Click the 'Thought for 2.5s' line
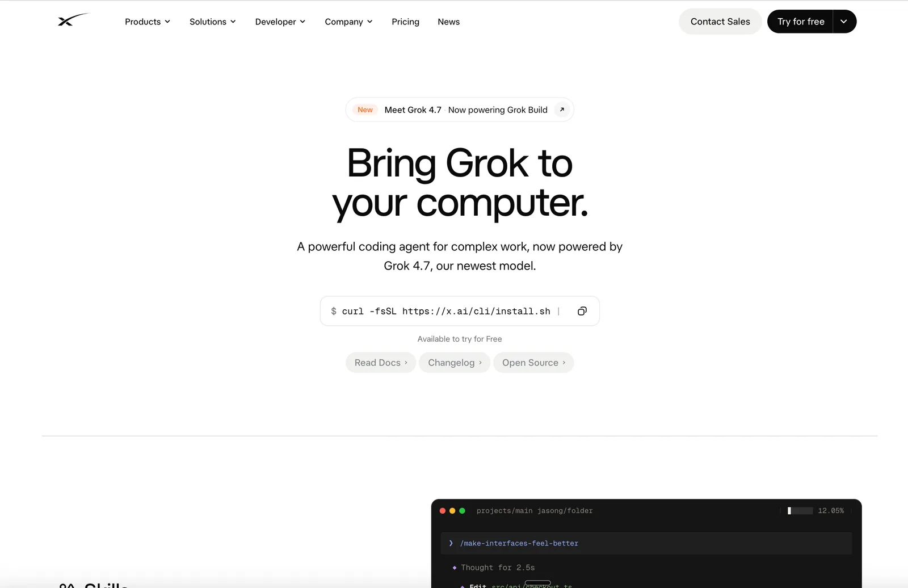The image size is (908, 588). (498, 568)
